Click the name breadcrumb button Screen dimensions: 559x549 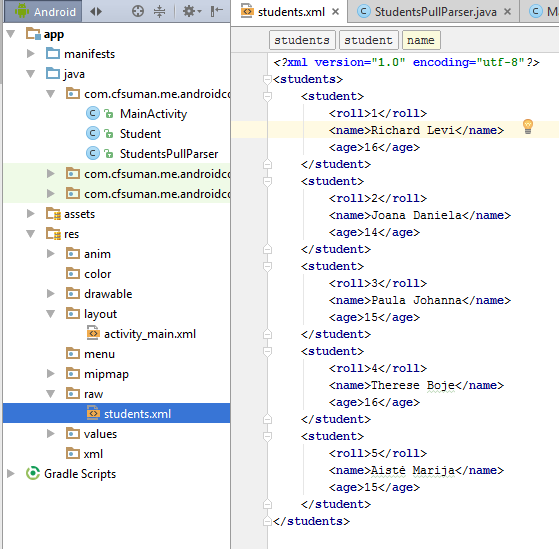click(421, 40)
